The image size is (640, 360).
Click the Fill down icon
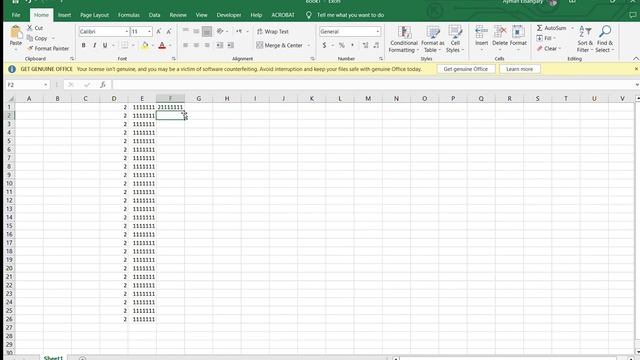pos(540,38)
